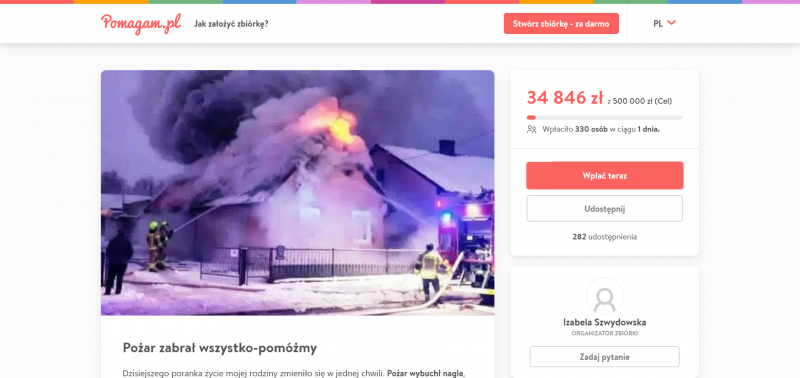This screenshot has height=378, width=800.
Task: Click the '282 udostępnienia' share count
Action: click(x=605, y=237)
